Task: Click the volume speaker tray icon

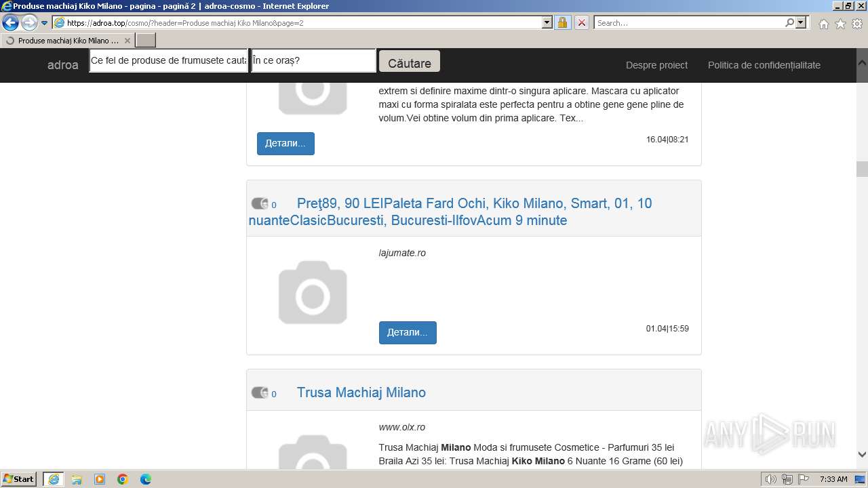Action: click(771, 479)
